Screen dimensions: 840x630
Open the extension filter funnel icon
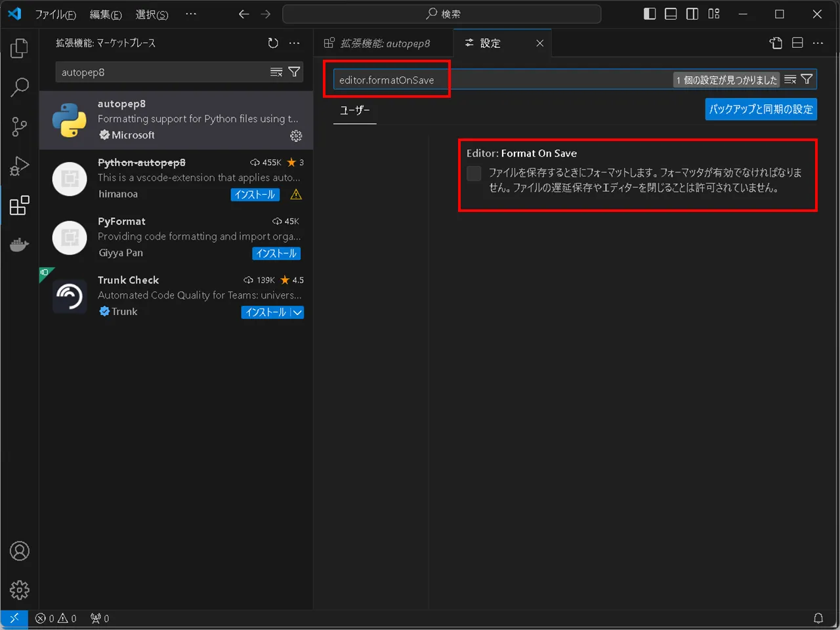(x=294, y=72)
